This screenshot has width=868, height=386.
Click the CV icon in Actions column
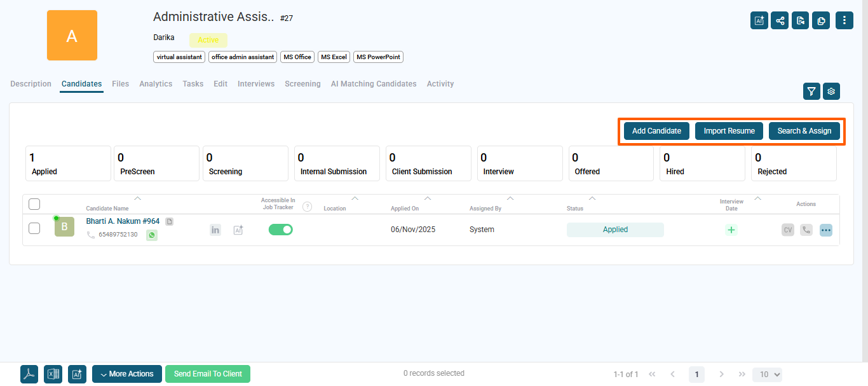[788, 230]
